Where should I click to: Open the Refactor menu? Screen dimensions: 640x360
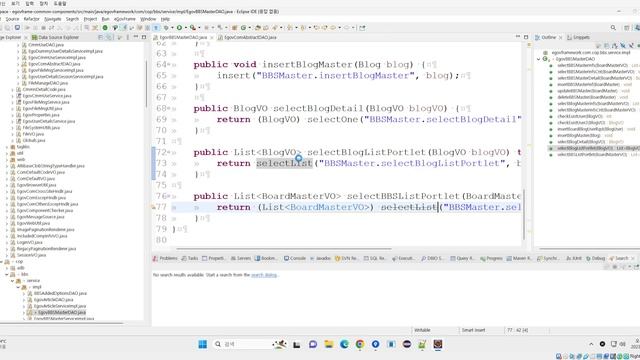tap(31, 19)
